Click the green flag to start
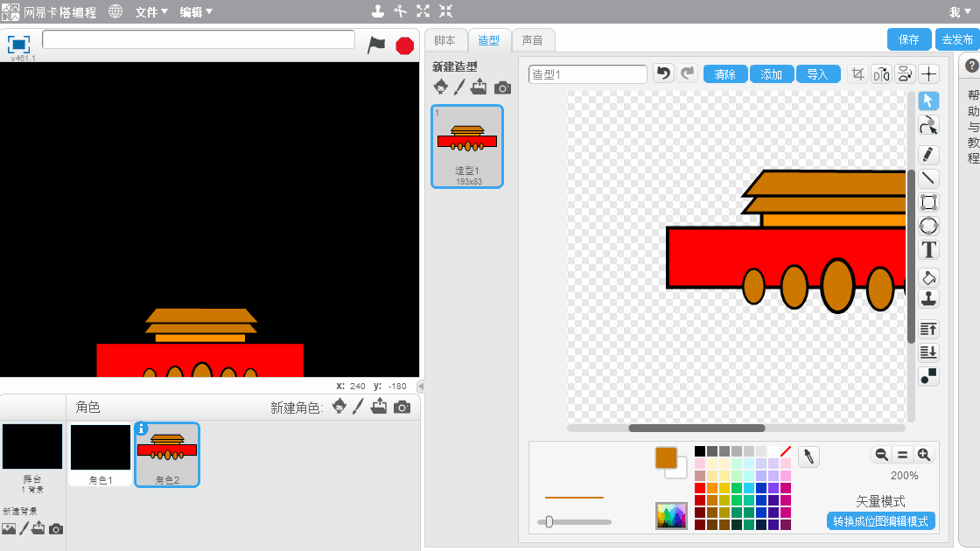Image resolution: width=980 pixels, height=551 pixels. [x=376, y=45]
